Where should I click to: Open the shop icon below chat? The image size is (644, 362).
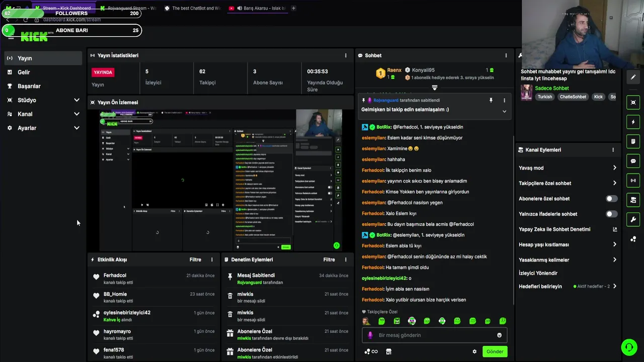388,351
